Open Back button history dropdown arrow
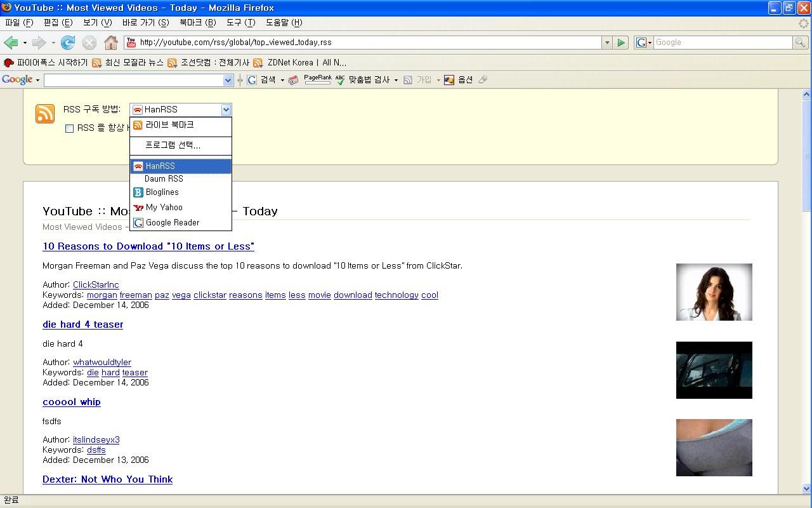The height and width of the screenshot is (508, 812). click(25, 43)
